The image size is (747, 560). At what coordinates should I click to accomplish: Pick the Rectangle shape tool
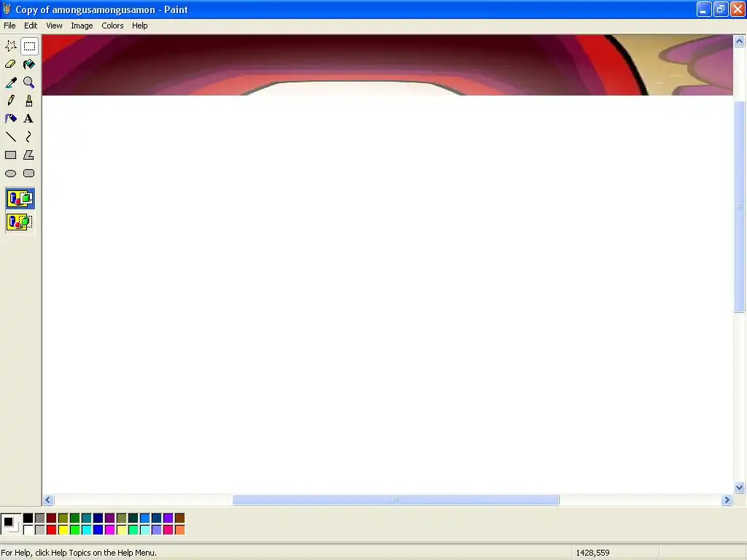10,155
